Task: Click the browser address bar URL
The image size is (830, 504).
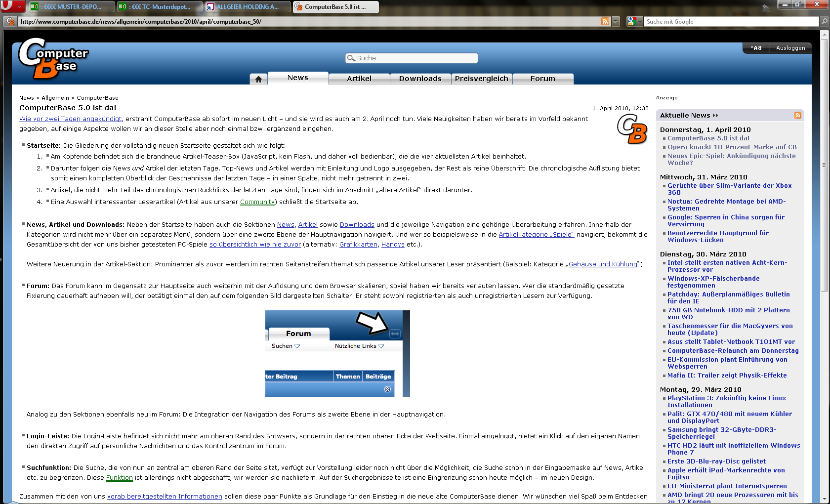Action: tap(309, 21)
